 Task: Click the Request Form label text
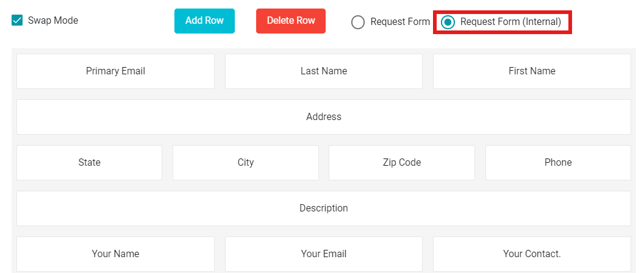[x=400, y=22]
